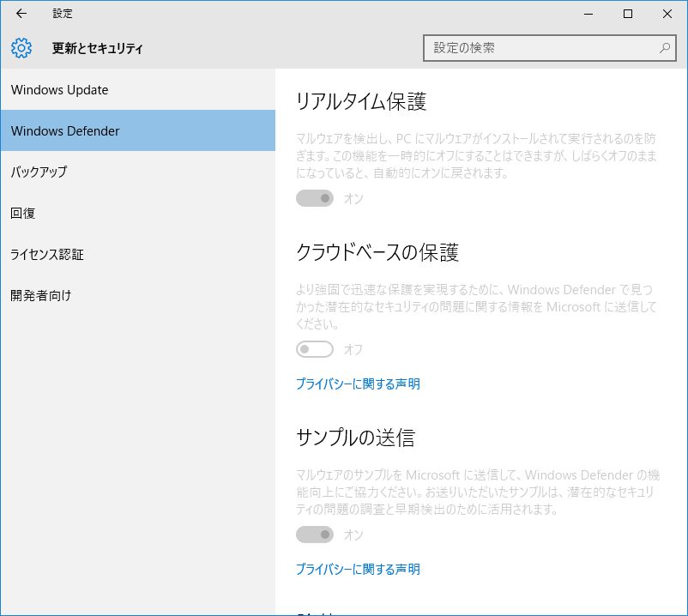
Task: Close the Settings window
Action: pos(667,14)
